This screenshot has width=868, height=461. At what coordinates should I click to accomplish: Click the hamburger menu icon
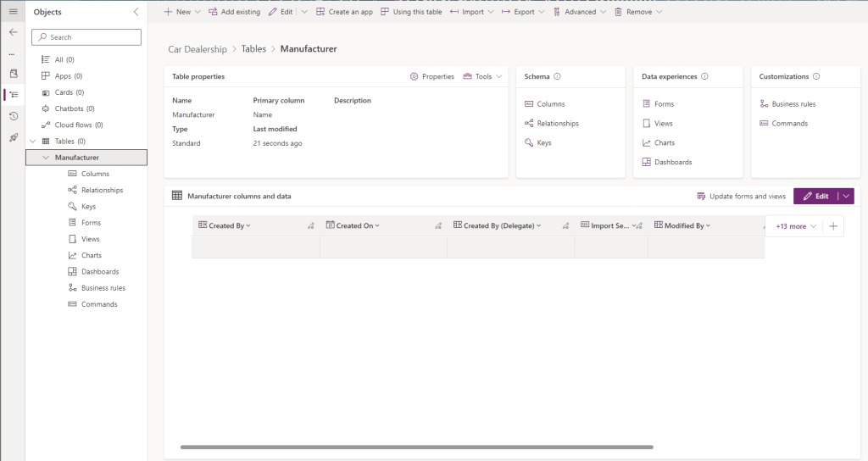coord(13,11)
